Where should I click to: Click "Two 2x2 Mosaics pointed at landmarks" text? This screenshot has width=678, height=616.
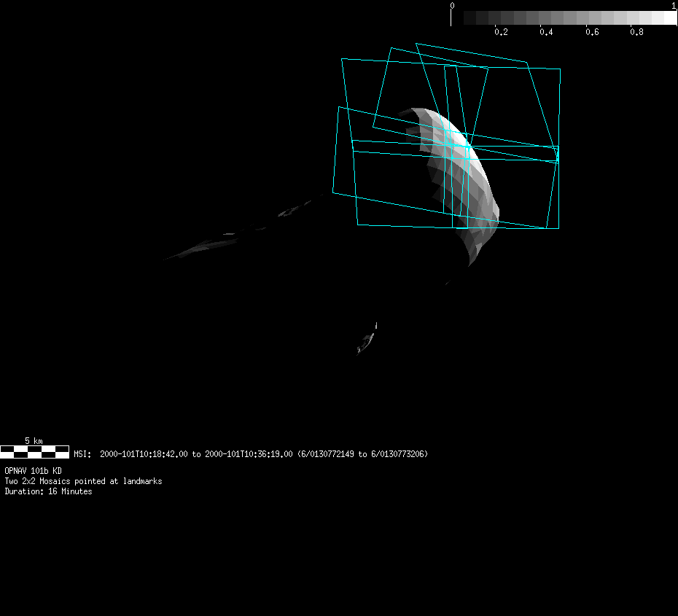tap(83, 481)
